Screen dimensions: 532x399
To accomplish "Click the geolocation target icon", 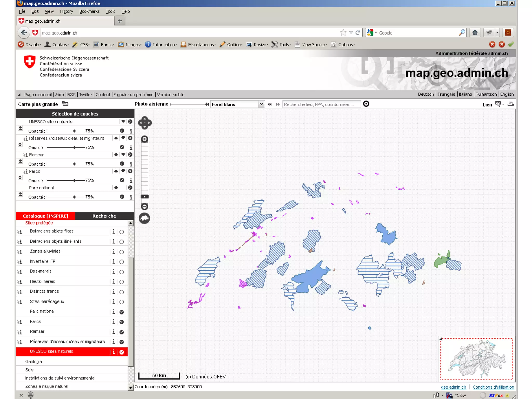I will coord(366,104).
